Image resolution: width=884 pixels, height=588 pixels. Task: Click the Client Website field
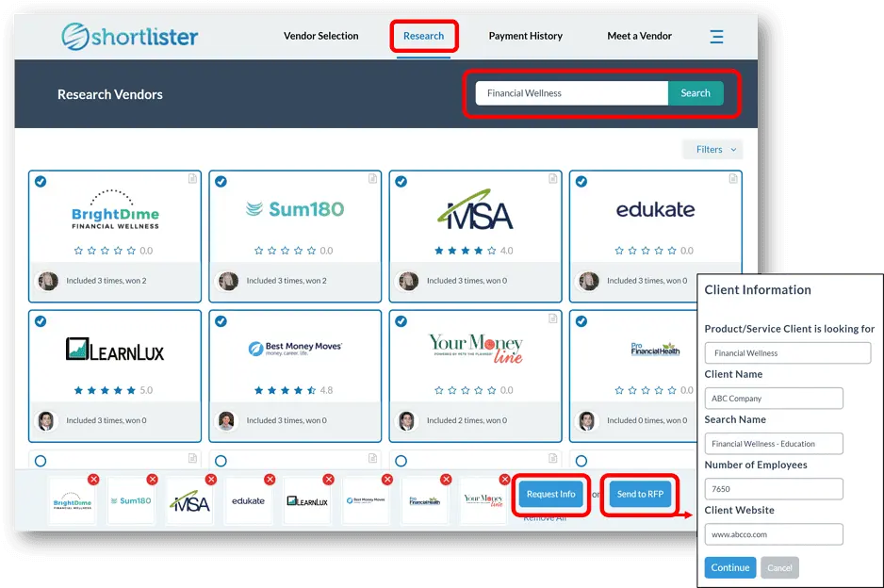tap(774, 534)
